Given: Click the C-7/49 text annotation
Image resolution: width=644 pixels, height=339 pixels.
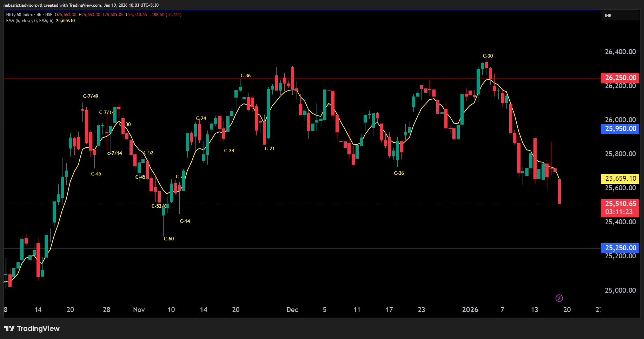Looking at the screenshot, I should (x=91, y=96).
